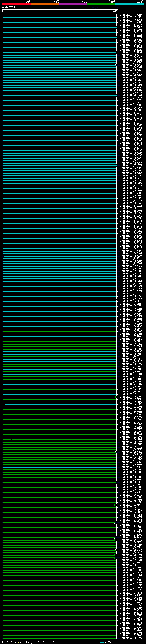Screen dimensions: 146x644
Task: Select the UniRef100_A1CT60 label
Action: [131, 329]
